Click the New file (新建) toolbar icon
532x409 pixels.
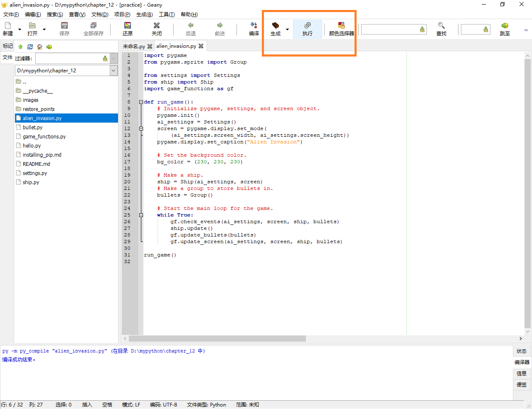click(x=8, y=26)
